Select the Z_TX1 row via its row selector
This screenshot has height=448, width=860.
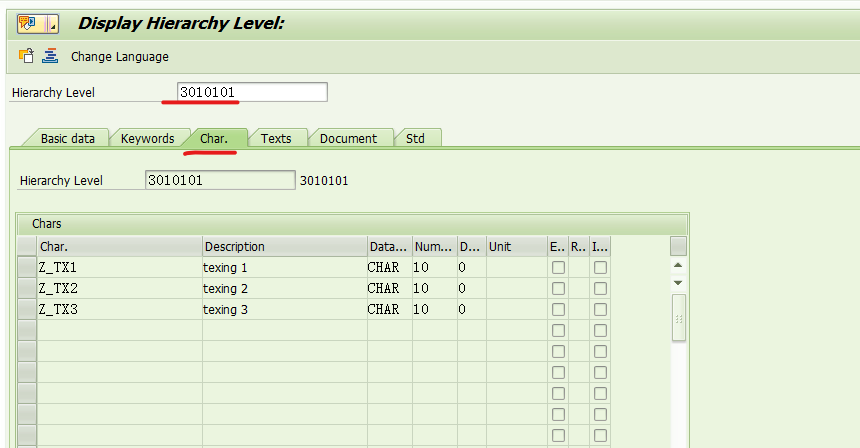(x=27, y=268)
